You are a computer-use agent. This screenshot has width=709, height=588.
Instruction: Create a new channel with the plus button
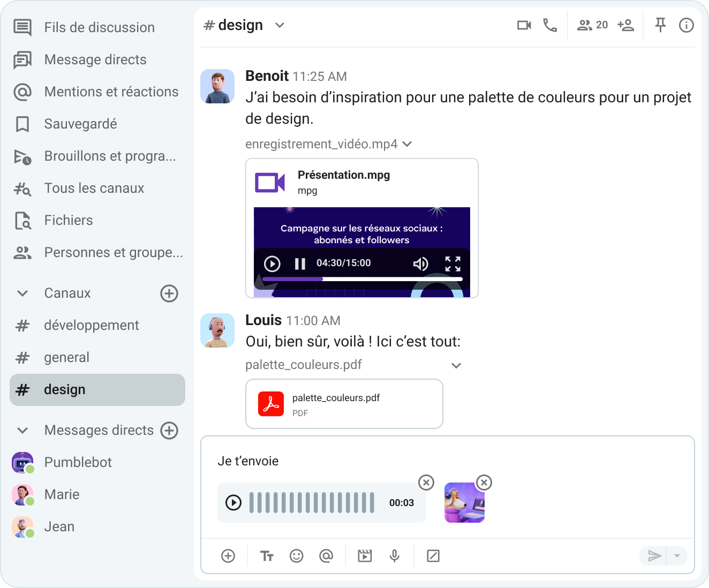tap(169, 293)
